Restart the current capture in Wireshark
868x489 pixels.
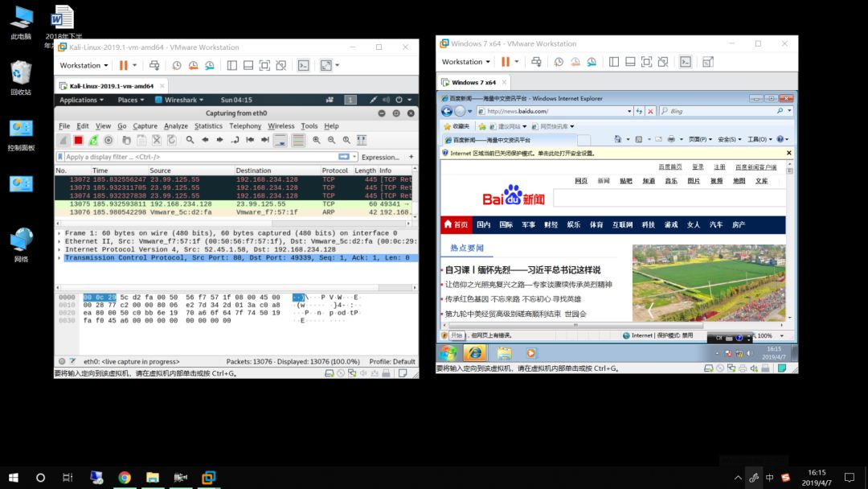click(x=93, y=140)
